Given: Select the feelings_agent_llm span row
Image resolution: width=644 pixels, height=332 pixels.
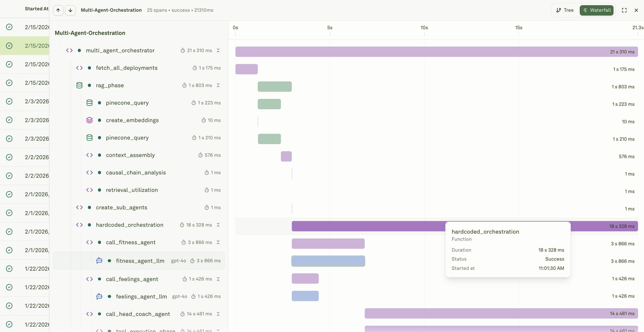Looking at the screenshot, I should 139,296.
